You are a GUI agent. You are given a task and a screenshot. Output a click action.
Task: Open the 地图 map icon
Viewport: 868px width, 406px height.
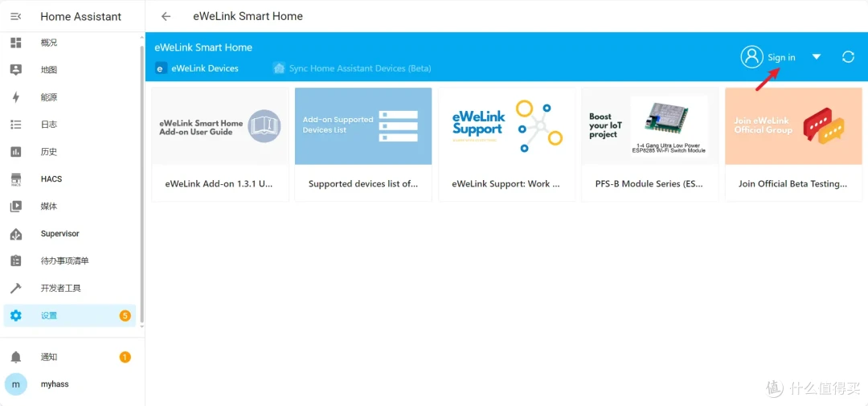(16, 70)
